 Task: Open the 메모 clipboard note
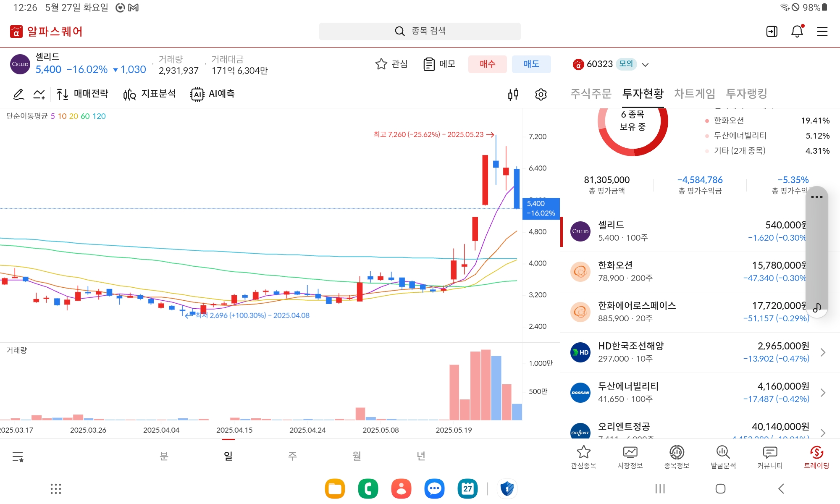[439, 64]
